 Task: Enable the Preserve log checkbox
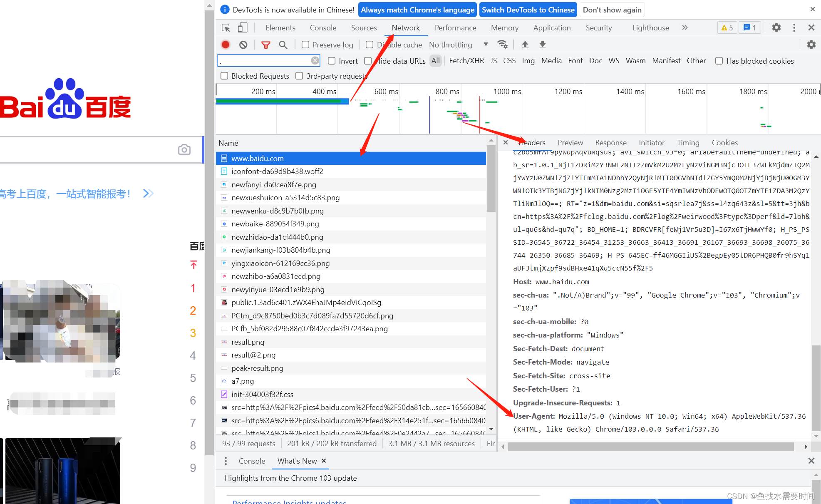coord(305,45)
